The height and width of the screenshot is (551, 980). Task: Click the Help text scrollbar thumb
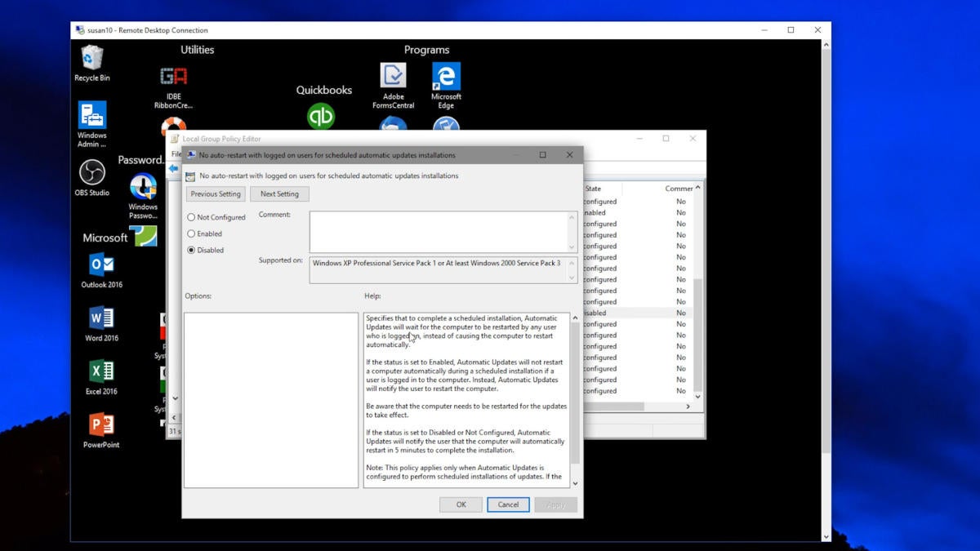click(x=575, y=393)
